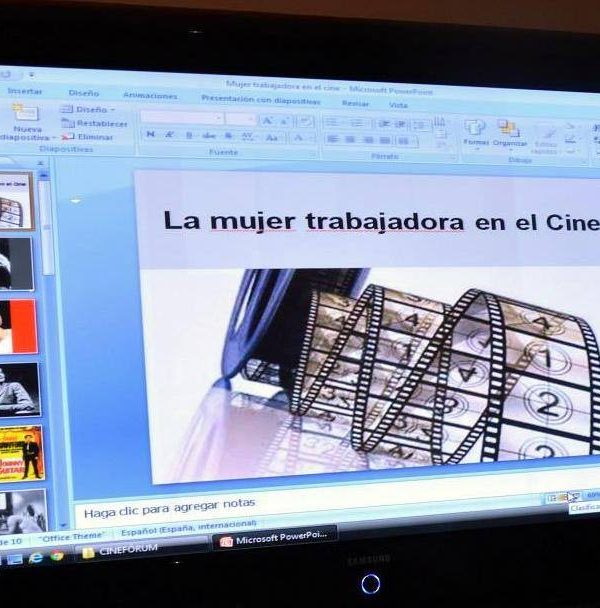Click the slide panel scrollbar thumb
Screen dimensions: 600x608
(x=46, y=227)
